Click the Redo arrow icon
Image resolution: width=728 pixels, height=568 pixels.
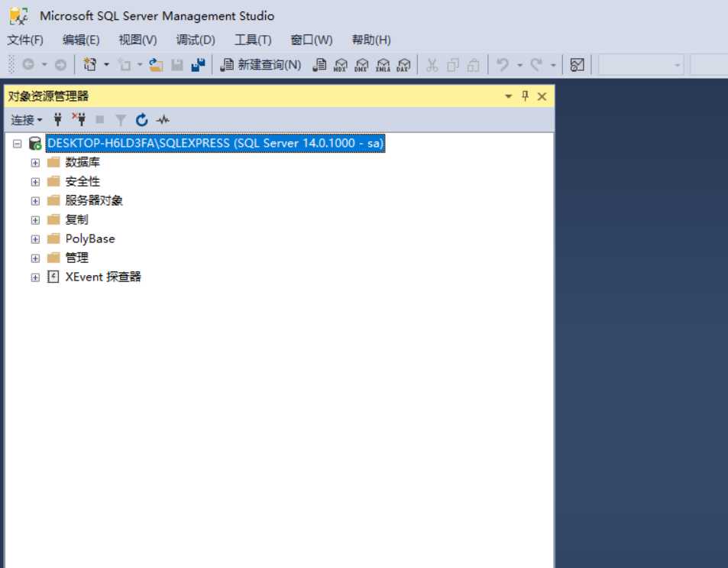click(x=536, y=65)
